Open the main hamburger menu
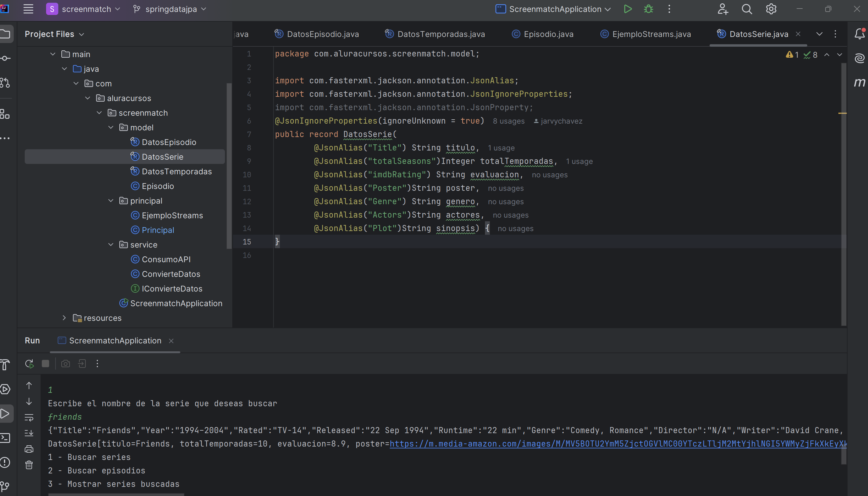 [28, 9]
